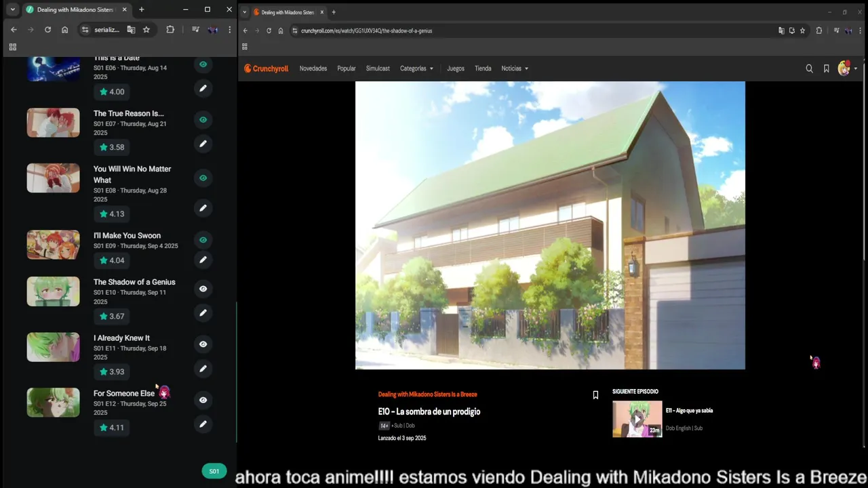Bookmark the Crunchyroll page with the star
This screenshot has width=868, height=488.
coord(802,30)
